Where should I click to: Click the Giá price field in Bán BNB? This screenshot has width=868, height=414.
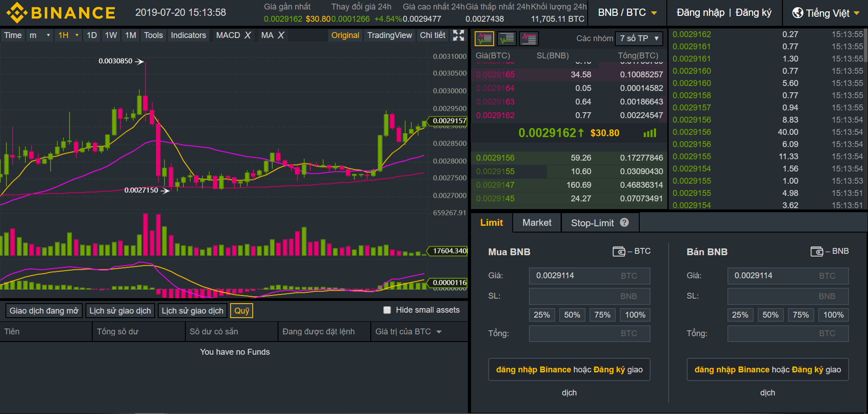pyautogui.click(x=788, y=276)
